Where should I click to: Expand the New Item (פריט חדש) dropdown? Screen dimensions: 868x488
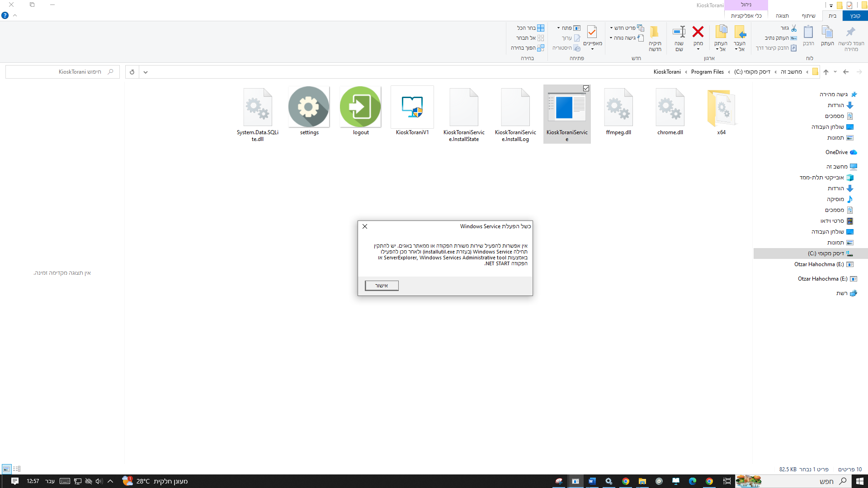(611, 28)
